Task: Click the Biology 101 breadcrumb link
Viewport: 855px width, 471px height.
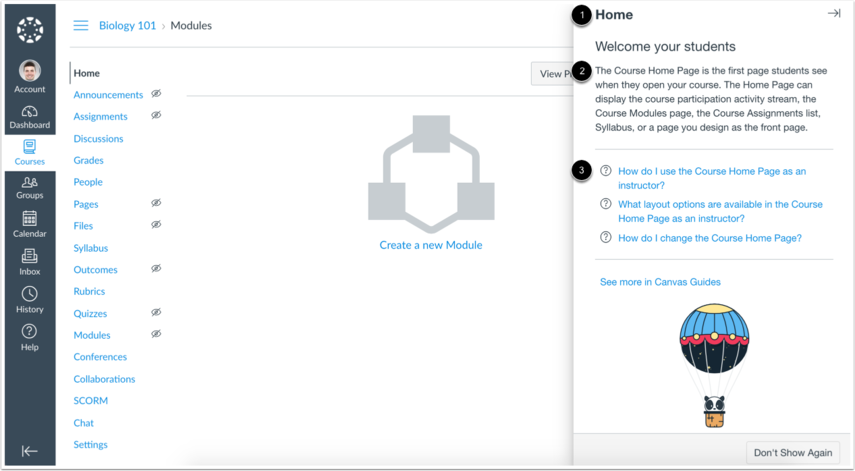Action: tap(127, 26)
